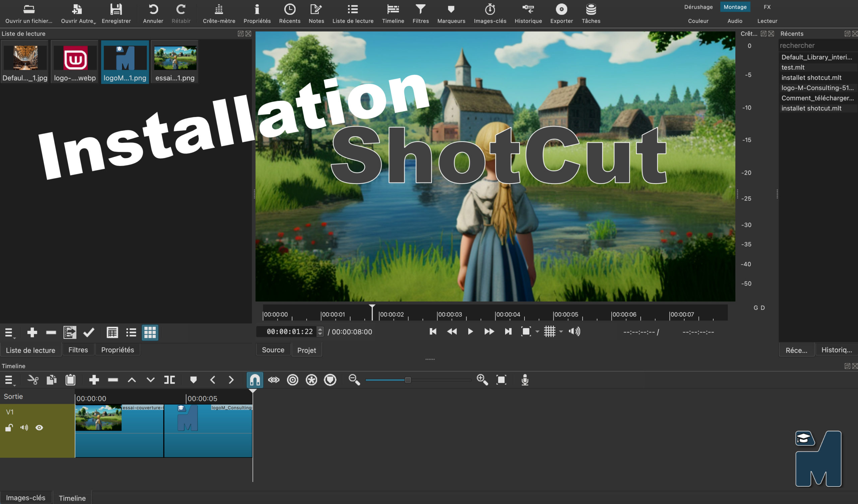The width and height of the screenshot is (858, 504).
Task: Paste clip into timeline with clipboard icon
Action: 70,380
